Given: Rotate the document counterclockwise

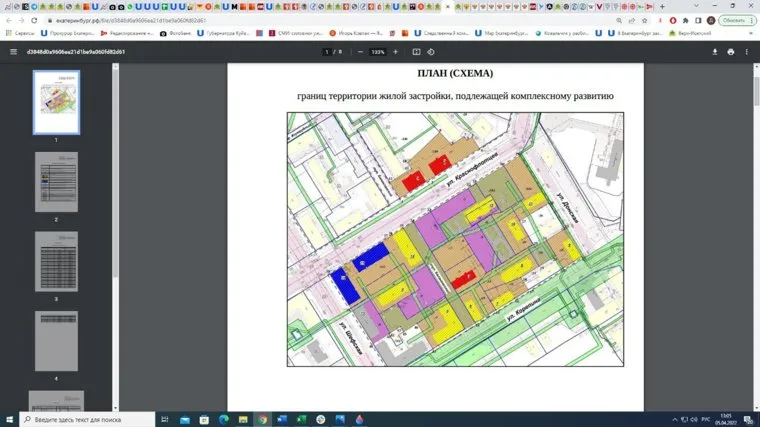Looking at the screenshot, I should tap(433, 52).
